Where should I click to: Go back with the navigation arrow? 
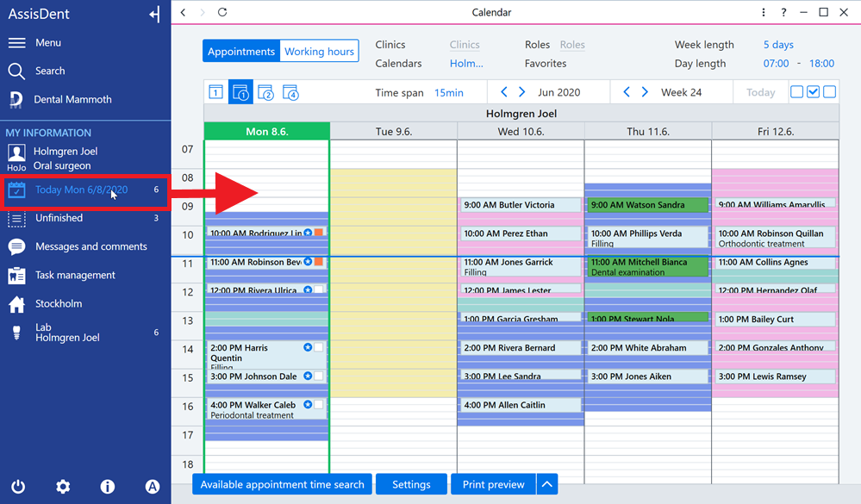(x=184, y=12)
